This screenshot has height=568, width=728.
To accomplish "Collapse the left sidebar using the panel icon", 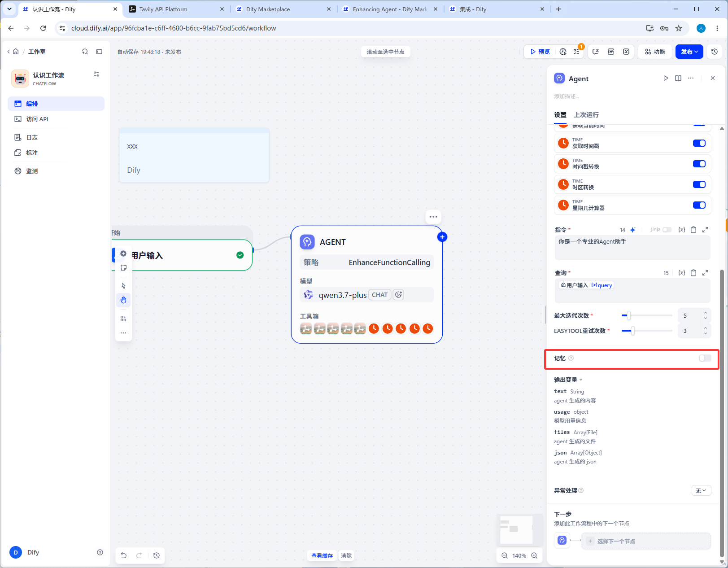I will (99, 52).
